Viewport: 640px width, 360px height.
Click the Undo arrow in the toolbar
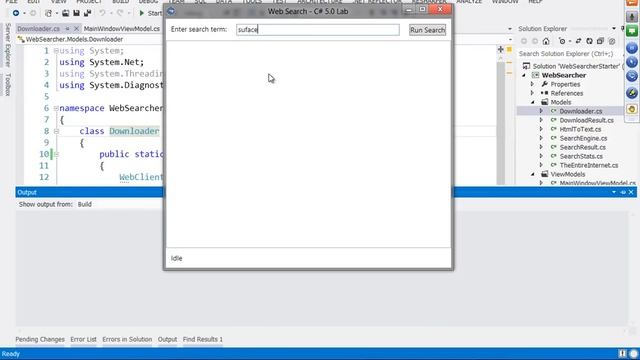[x=102, y=13]
